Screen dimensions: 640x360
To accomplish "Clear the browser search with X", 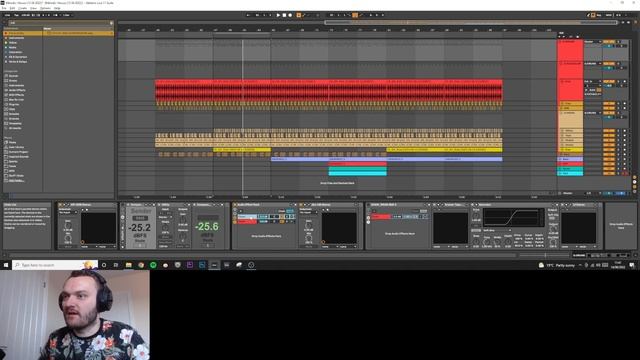I will pyautogui.click(x=111, y=23).
